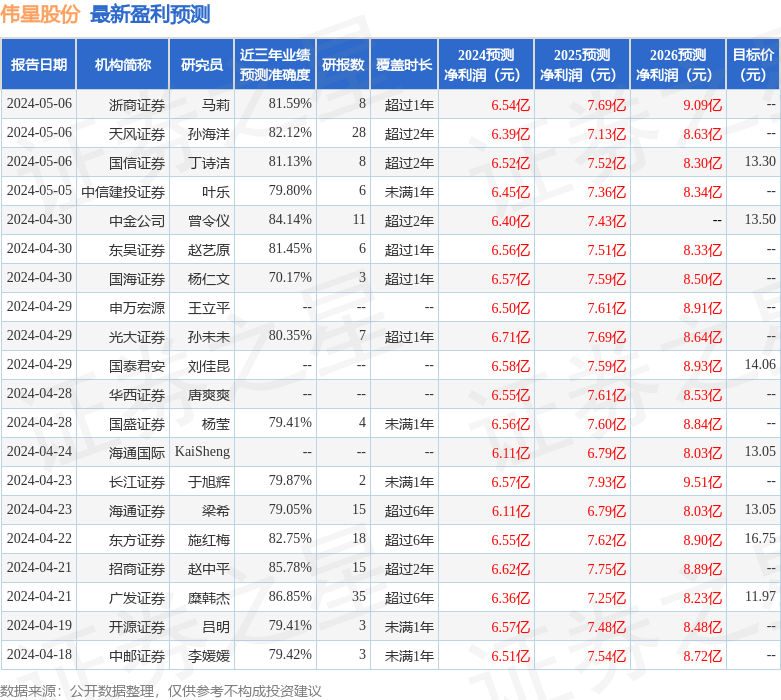Click researcher name 曾令仪
This screenshot has width=781, height=700.
[x=209, y=221]
